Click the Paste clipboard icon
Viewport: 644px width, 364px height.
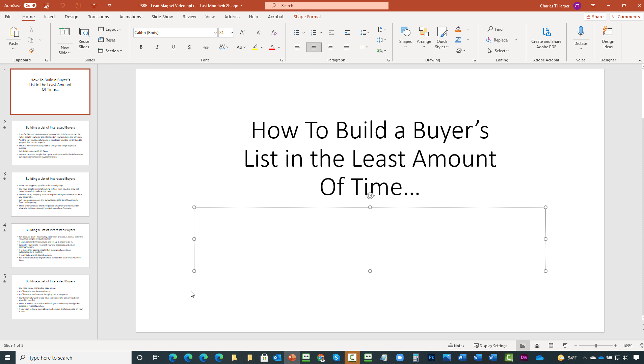click(14, 32)
